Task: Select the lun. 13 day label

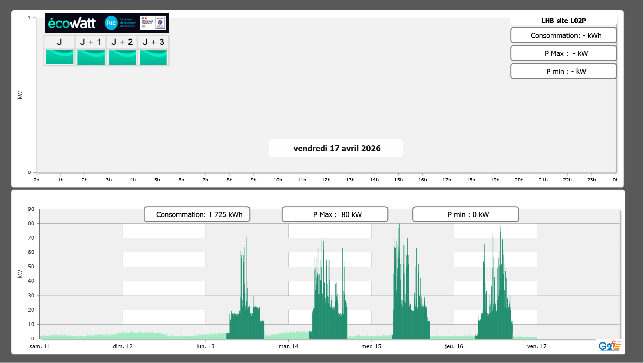Action: pyautogui.click(x=205, y=346)
